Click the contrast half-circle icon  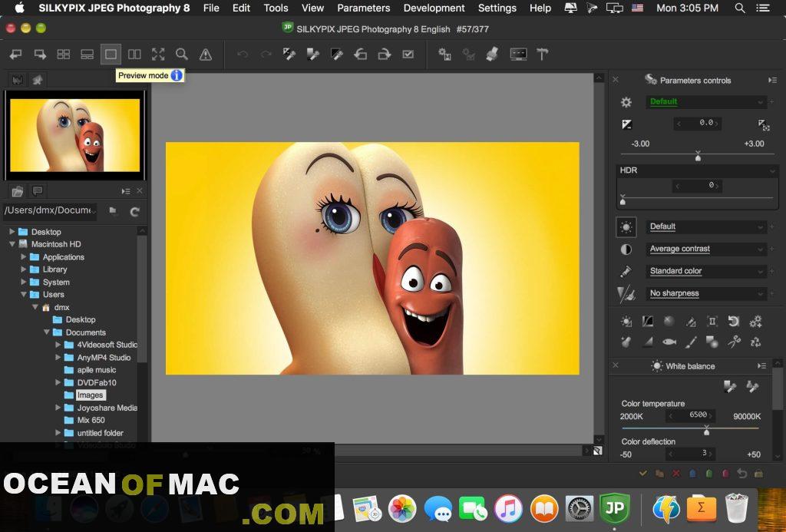(x=626, y=249)
